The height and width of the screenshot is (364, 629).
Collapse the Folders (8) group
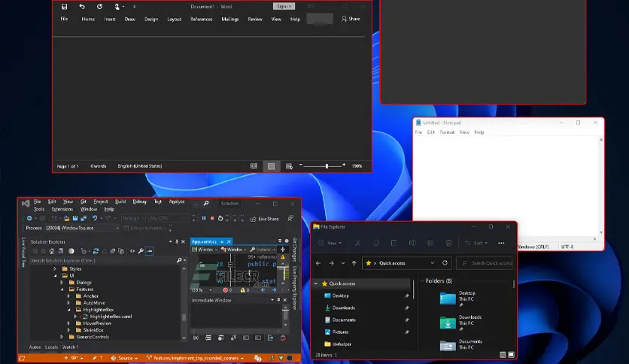tap(422, 281)
